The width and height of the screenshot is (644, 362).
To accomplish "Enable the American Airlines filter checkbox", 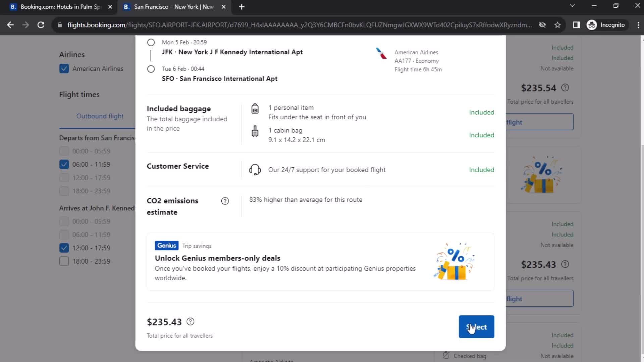I will (x=64, y=68).
